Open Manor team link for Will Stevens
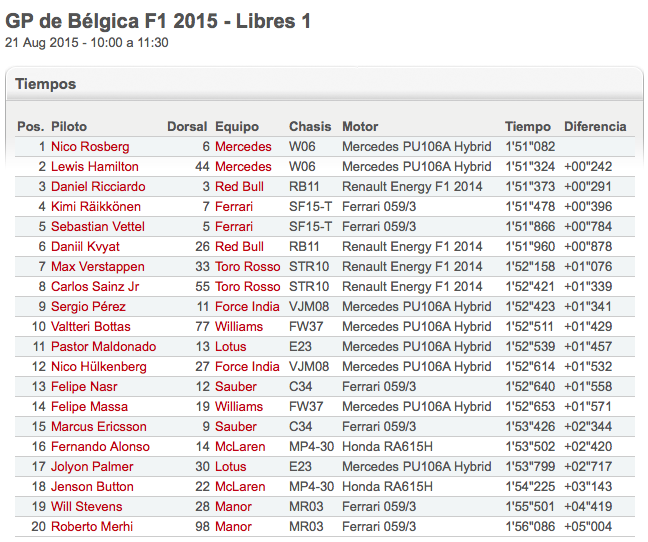The height and width of the screenshot is (542, 648). [x=233, y=506]
